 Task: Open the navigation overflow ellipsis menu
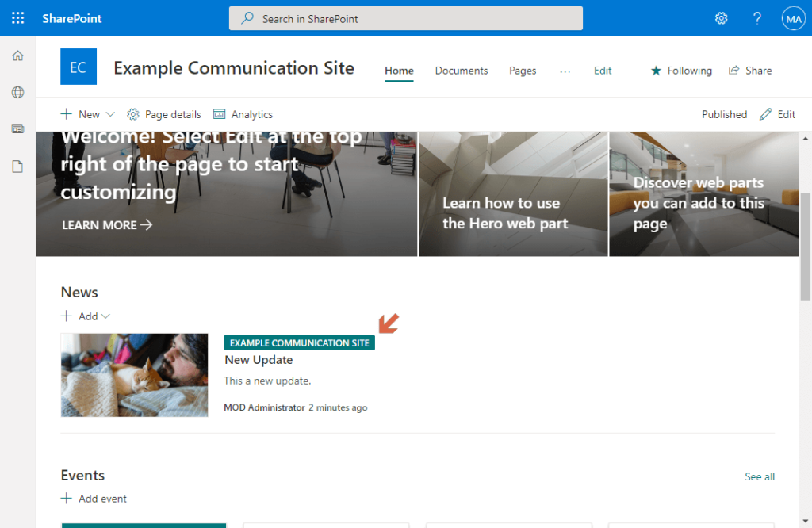point(565,71)
